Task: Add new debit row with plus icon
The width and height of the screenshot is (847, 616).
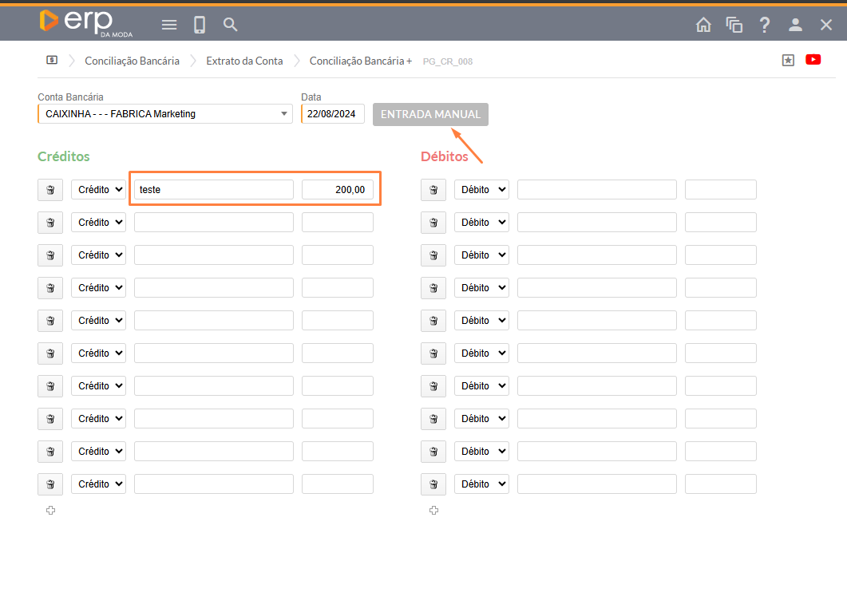Action: point(433,511)
